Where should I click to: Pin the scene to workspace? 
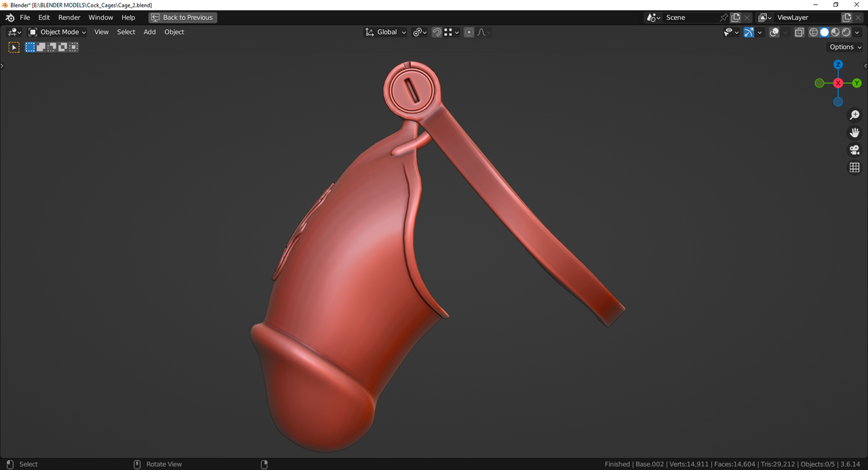[724, 18]
